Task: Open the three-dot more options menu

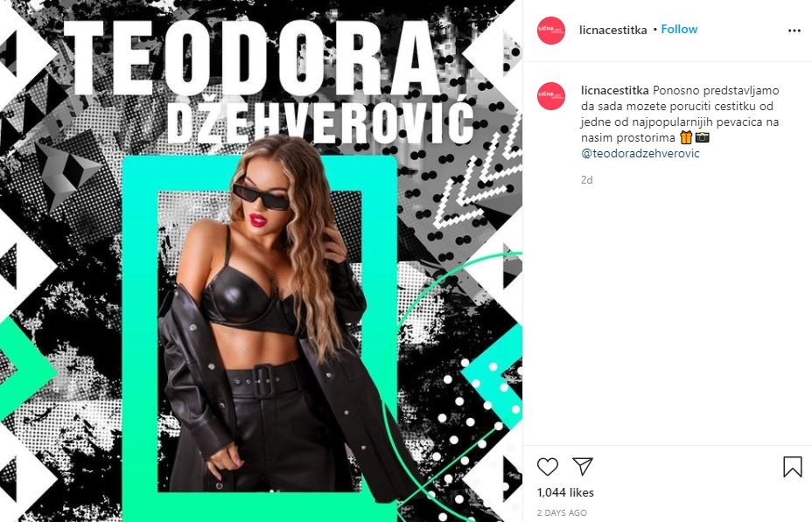Action: (794, 31)
